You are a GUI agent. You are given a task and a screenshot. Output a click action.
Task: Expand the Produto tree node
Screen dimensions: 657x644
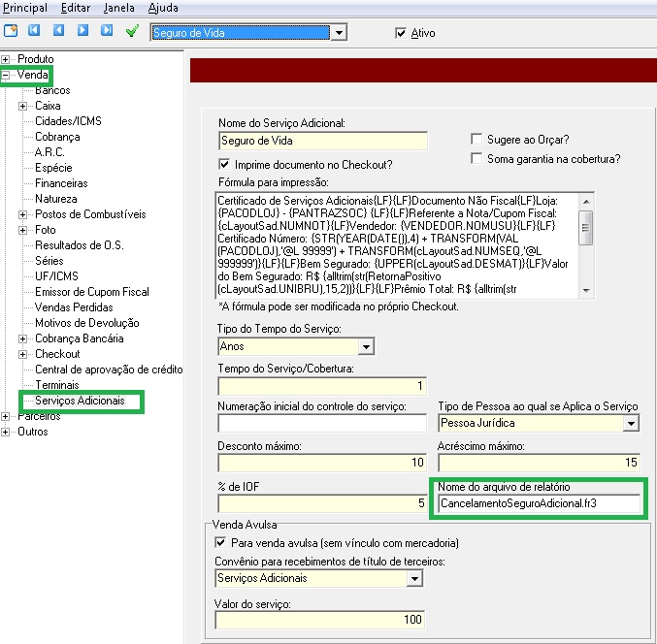pyautogui.click(x=5, y=59)
